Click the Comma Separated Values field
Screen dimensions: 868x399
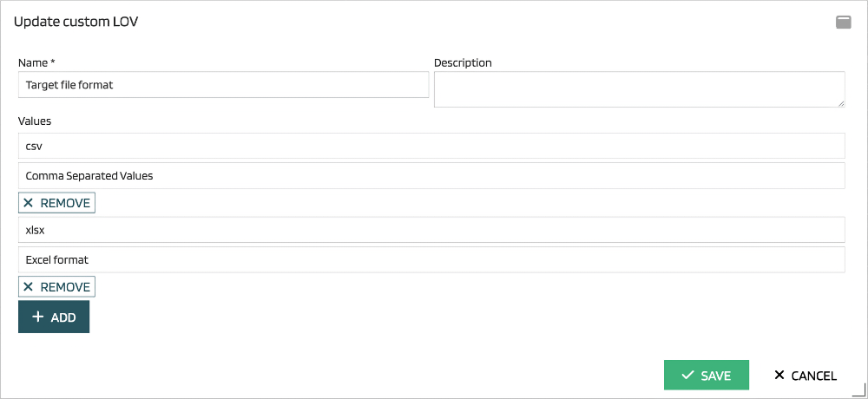pos(431,175)
